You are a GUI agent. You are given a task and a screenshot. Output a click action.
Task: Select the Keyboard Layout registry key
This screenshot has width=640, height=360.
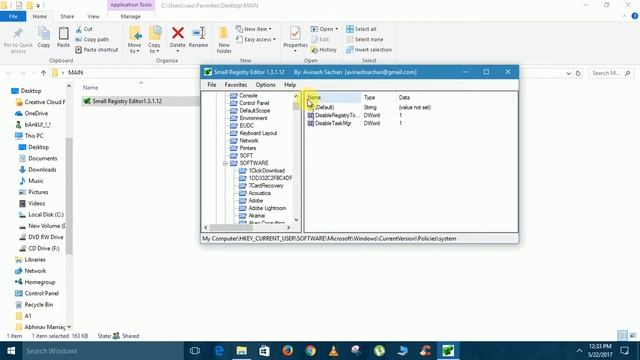pyautogui.click(x=258, y=133)
